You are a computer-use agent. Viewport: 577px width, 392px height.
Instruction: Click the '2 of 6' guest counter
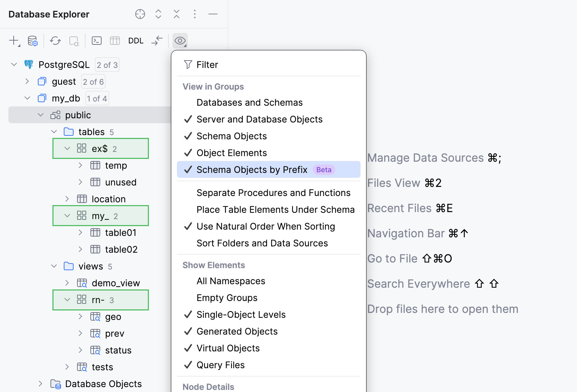[94, 82]
